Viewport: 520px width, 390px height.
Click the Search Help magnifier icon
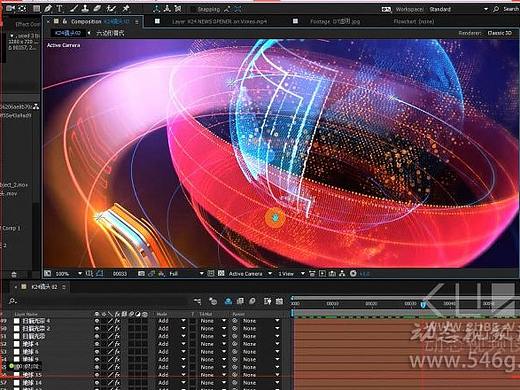click(x=496, y=9)
